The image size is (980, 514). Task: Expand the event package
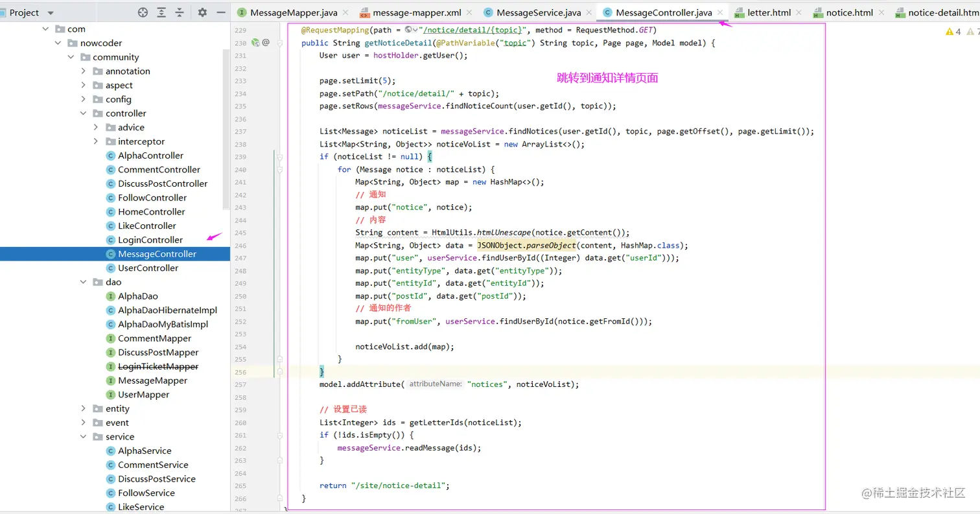click(x=83, y=423)
